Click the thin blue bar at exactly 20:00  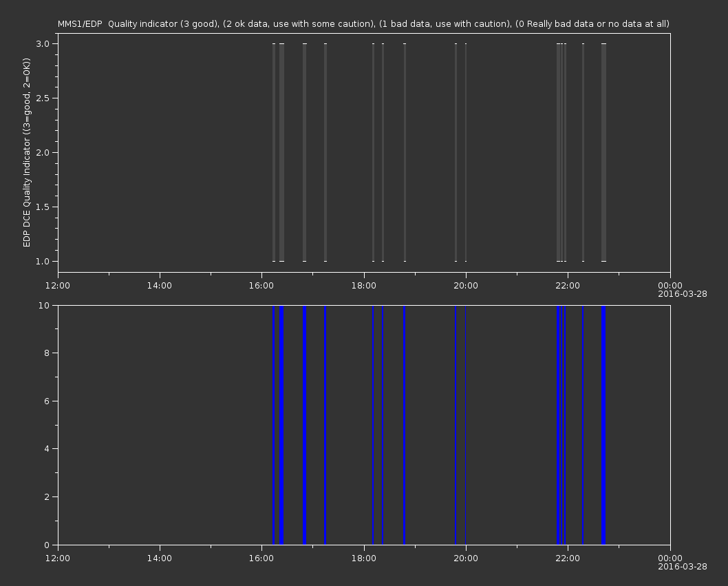click(466, 425)
